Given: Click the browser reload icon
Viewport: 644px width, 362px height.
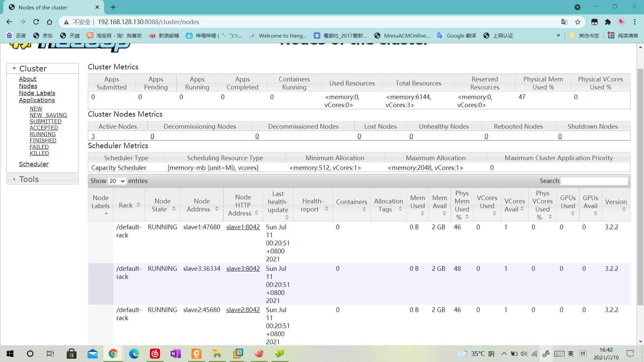Looking at the screenshot, I should (36, 22).
